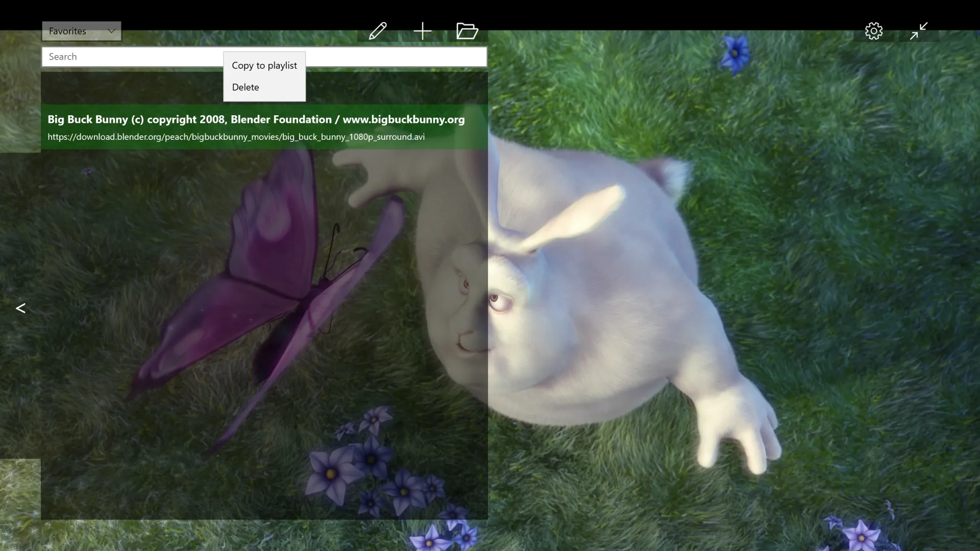Image resolution: width=980 pixels, height=551 pixels.
Task: Exit fullscreen with the shrink arrows icon
Action: pyautogui.click(x=919, y=31)
